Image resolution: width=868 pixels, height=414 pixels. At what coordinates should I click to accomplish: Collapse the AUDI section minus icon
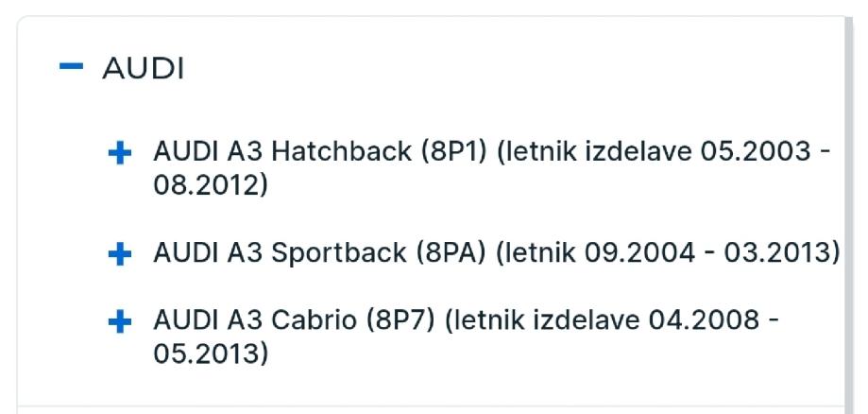[71, 68]
